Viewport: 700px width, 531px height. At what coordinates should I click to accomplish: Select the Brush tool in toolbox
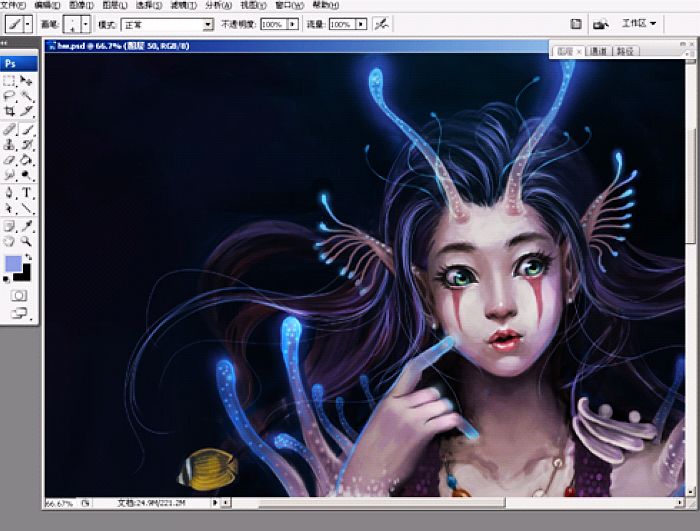point(26,130)
